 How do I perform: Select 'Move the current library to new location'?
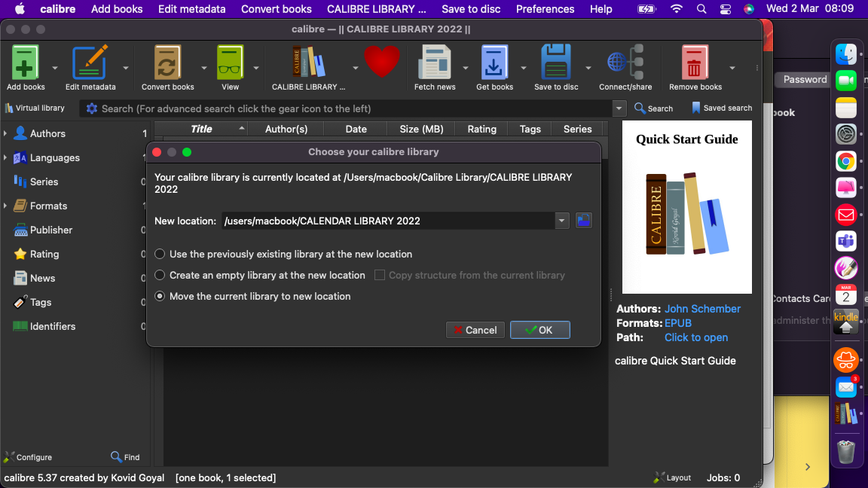pos(160,297)
